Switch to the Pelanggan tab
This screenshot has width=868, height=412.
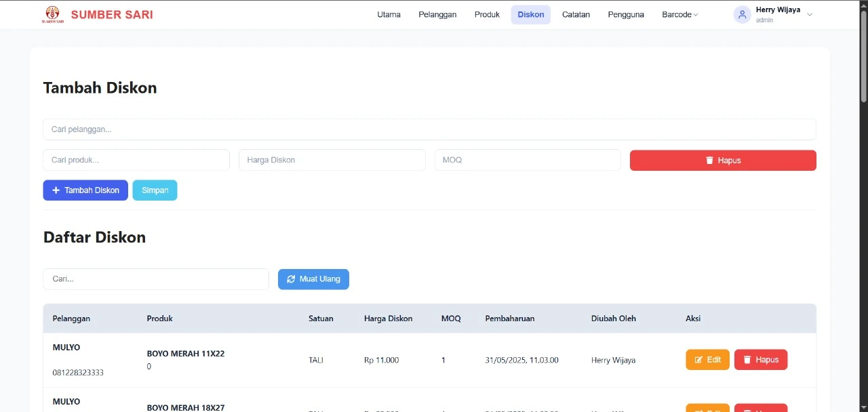(437, 14)
